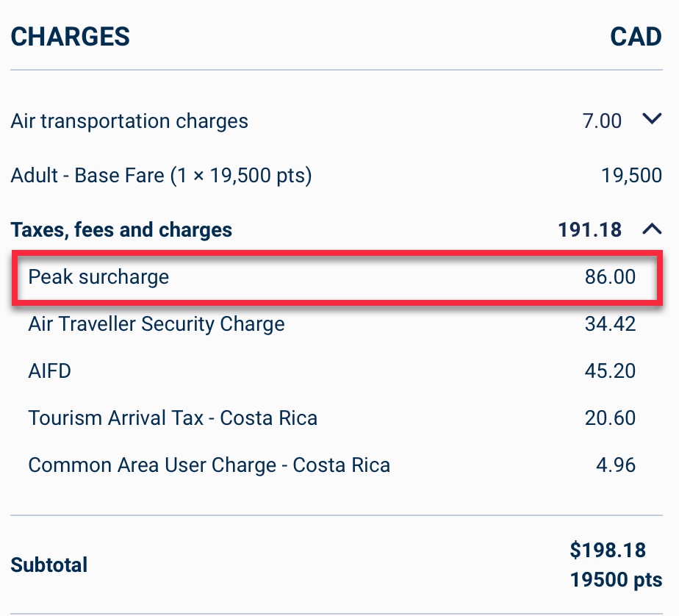Click the Peak surcharge row label
This screenshot has width=679, height=616.
[98, 277]
